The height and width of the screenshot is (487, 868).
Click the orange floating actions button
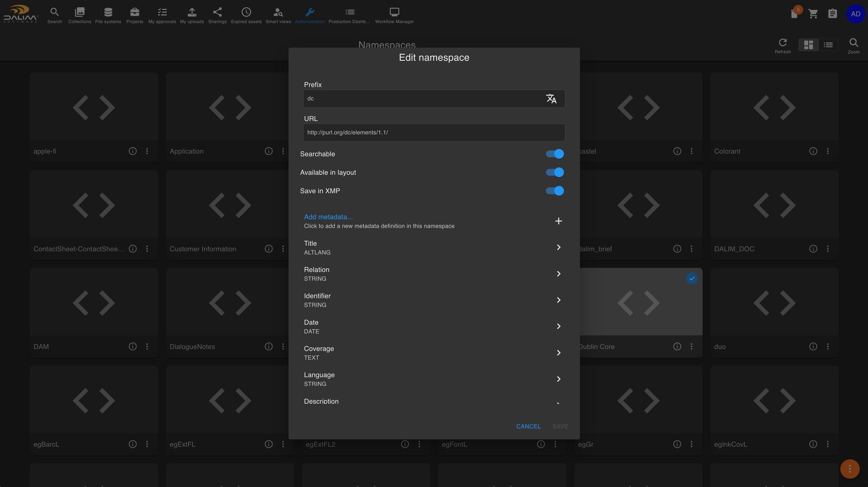[x=850, y=469]
